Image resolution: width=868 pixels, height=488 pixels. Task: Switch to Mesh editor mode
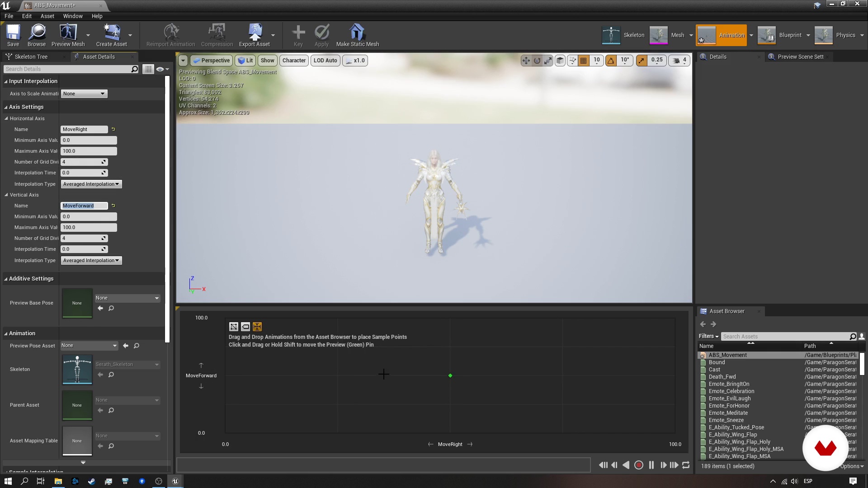pos(667,35)
